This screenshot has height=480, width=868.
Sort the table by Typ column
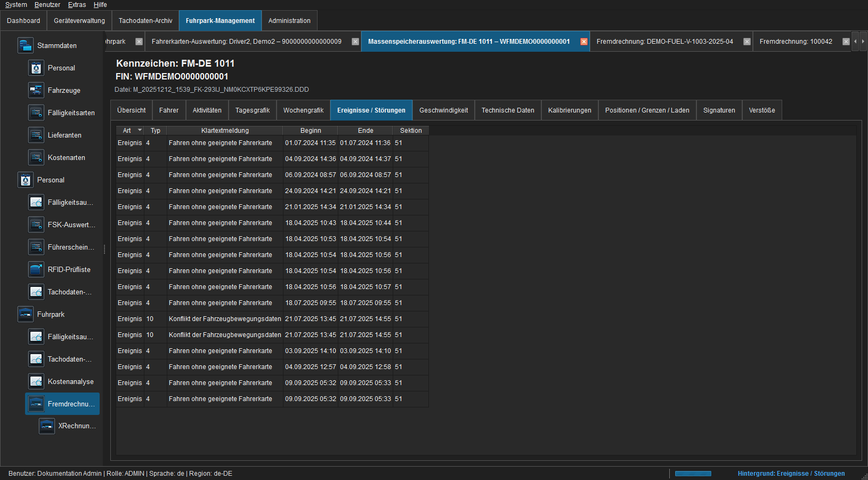tap(156, 130)
